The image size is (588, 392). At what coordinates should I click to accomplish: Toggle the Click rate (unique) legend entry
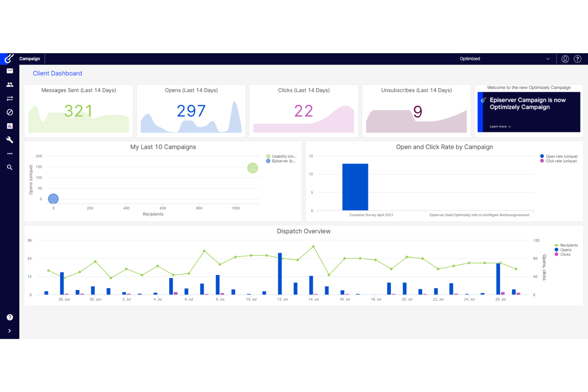click(559, 161)
